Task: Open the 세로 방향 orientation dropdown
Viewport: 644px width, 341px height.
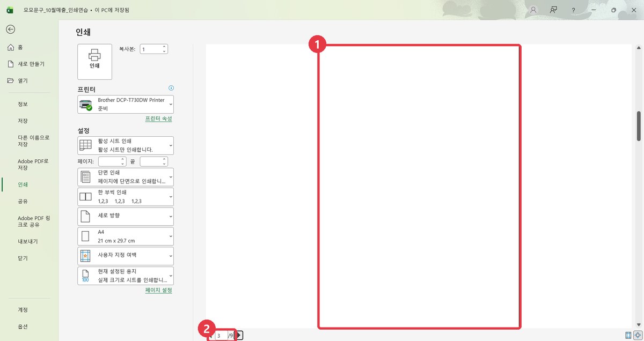Action: point(126,217)
